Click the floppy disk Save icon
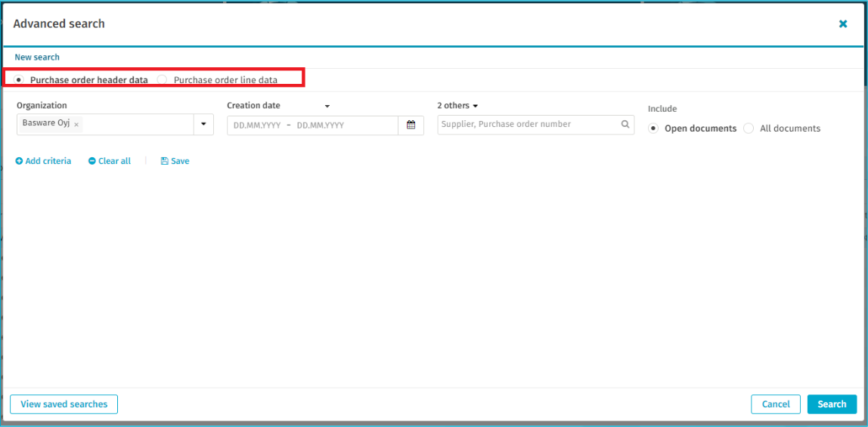Viewport: 868px width, 427px height. click(164, 161)
